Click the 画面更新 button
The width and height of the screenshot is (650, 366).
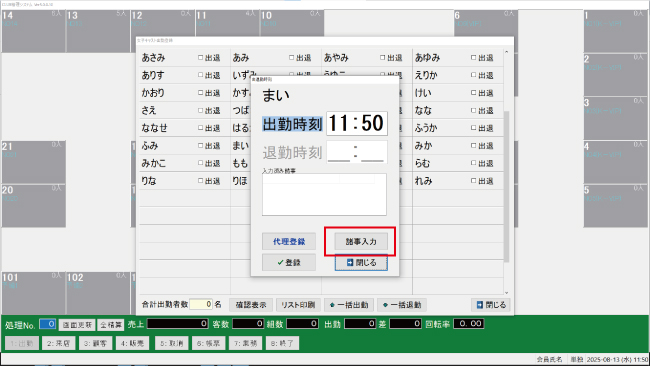77,325
